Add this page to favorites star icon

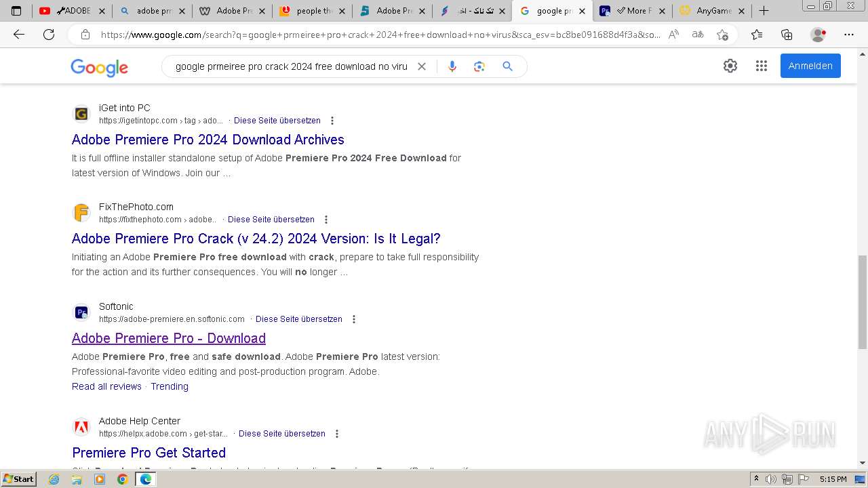pyautogui.click(x=722, y=35)
